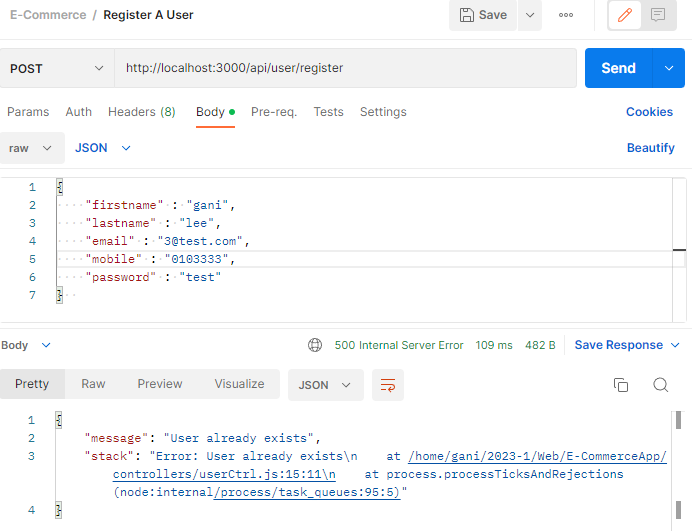Switch to the Params tab
Screen dimensions: 692x531
[28, 112]
